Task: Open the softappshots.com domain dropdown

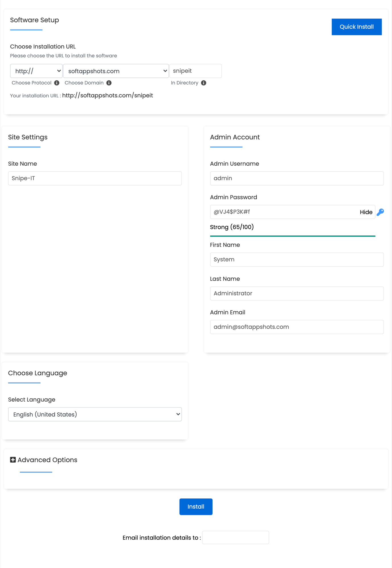Action: tap(116, 71)
